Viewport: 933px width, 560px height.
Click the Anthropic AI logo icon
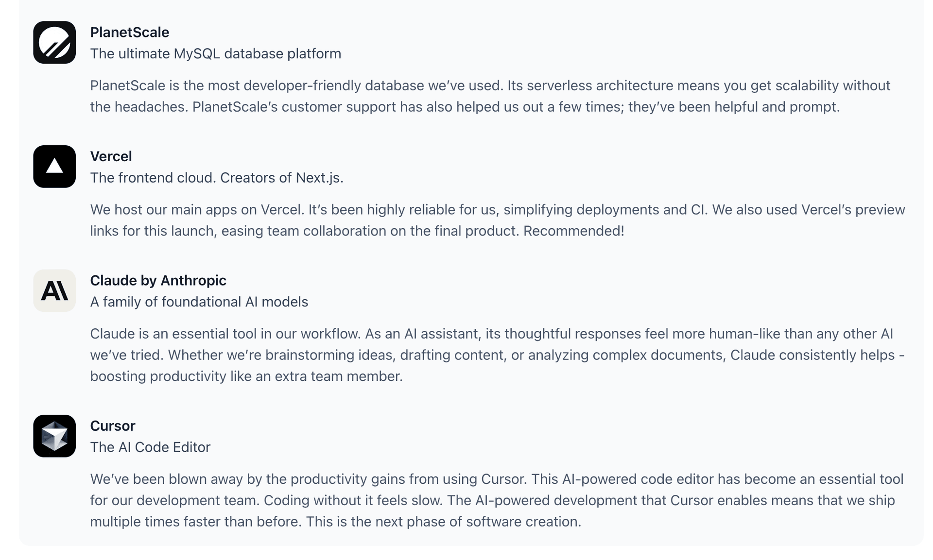point(54,290)
